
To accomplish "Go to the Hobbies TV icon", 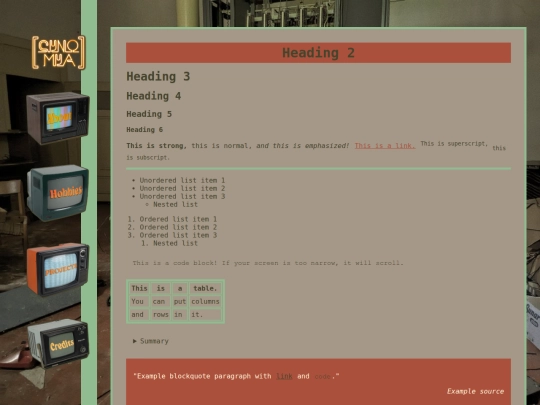I will click(x=58, y=193).
